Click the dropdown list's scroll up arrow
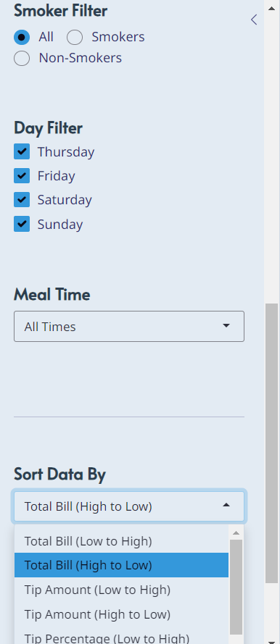 (x=236, y=533)
